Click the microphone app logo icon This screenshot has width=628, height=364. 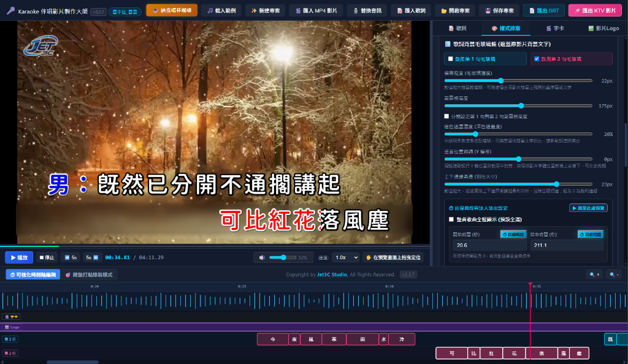tap(10, 11)
